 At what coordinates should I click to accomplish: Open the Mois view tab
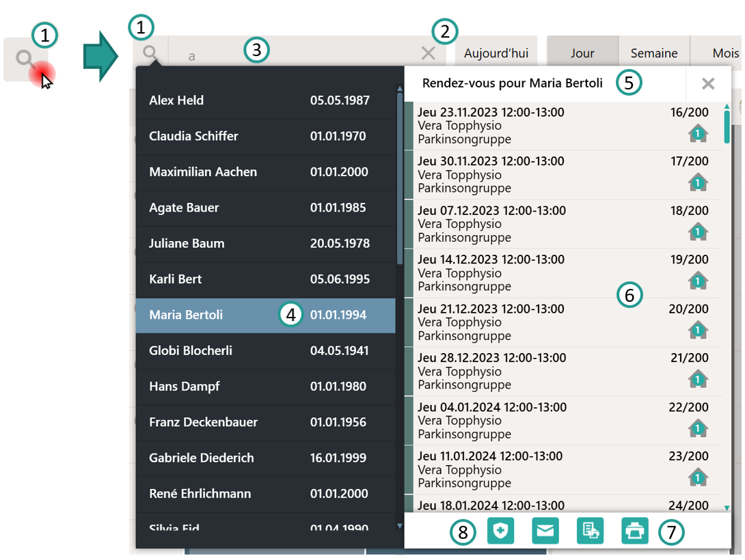(724, 53)
